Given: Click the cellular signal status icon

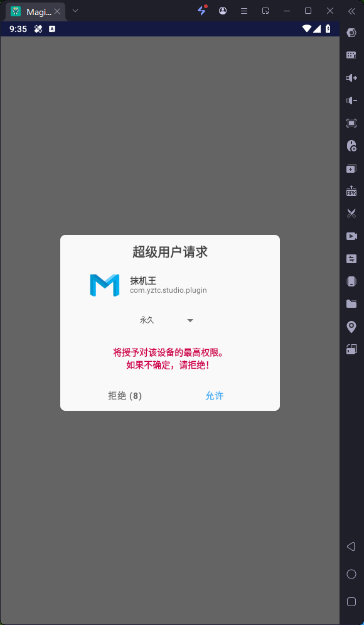Looking at the screenshot, I should coord(317,29).
